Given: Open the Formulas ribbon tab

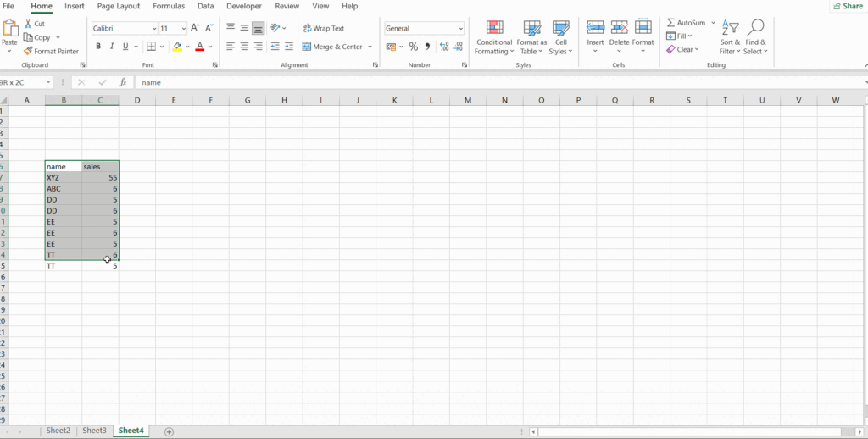Looking at the screenshot, I should pos(169,6).
